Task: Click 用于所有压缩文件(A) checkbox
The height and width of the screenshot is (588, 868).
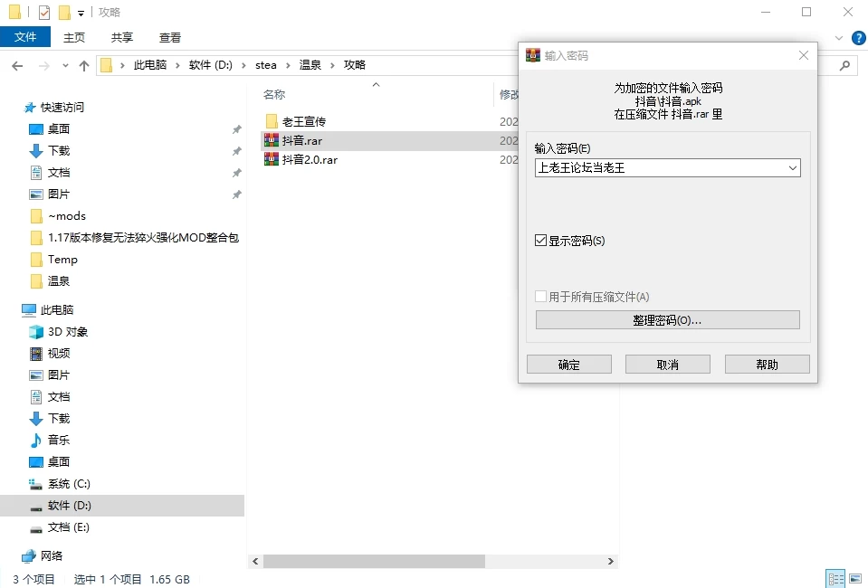Action: (541, 297)
